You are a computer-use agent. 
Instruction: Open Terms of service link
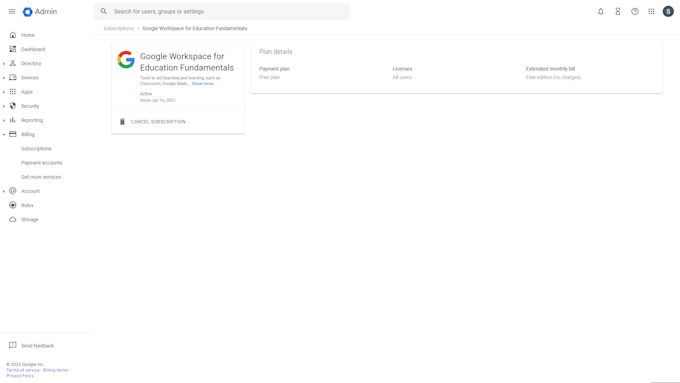coord(23,370)
